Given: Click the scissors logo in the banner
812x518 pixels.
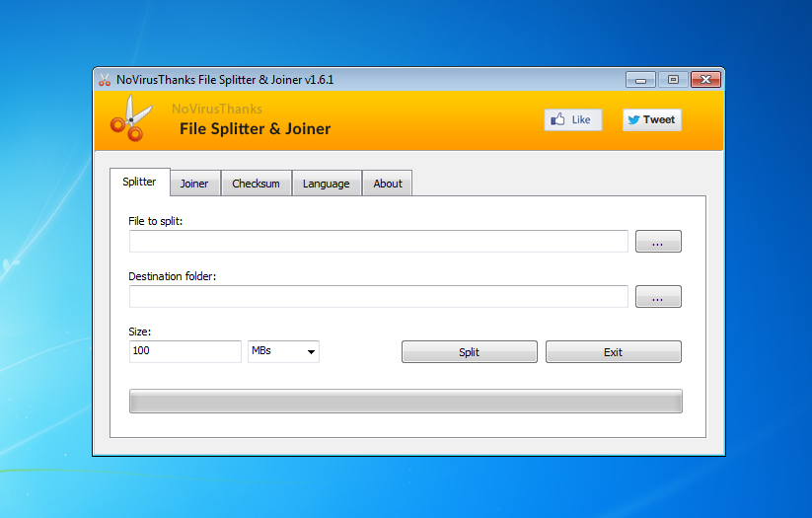Looking at the screenshot, I should pyautogui.click(x=131, y=118).
